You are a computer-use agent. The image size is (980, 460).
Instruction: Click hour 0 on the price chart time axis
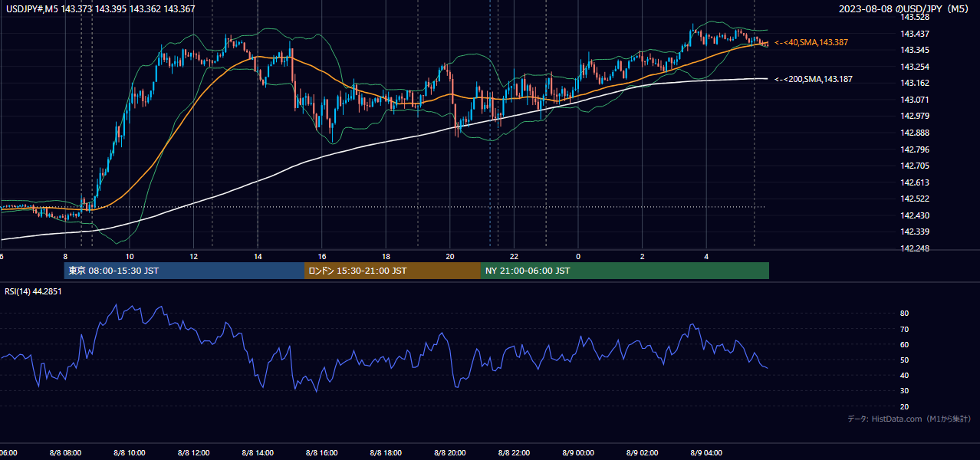coord(578,256)
